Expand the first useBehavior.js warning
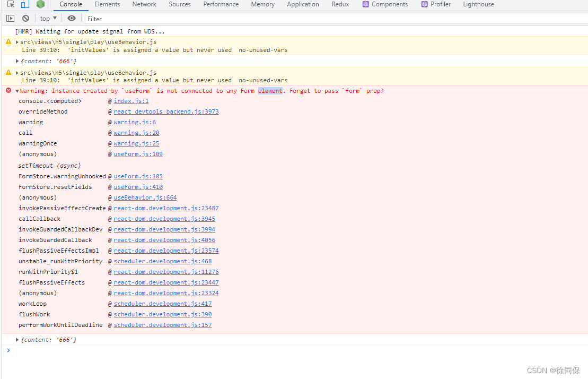This screenshot has width=588, height=379. [x=16, y=41]
